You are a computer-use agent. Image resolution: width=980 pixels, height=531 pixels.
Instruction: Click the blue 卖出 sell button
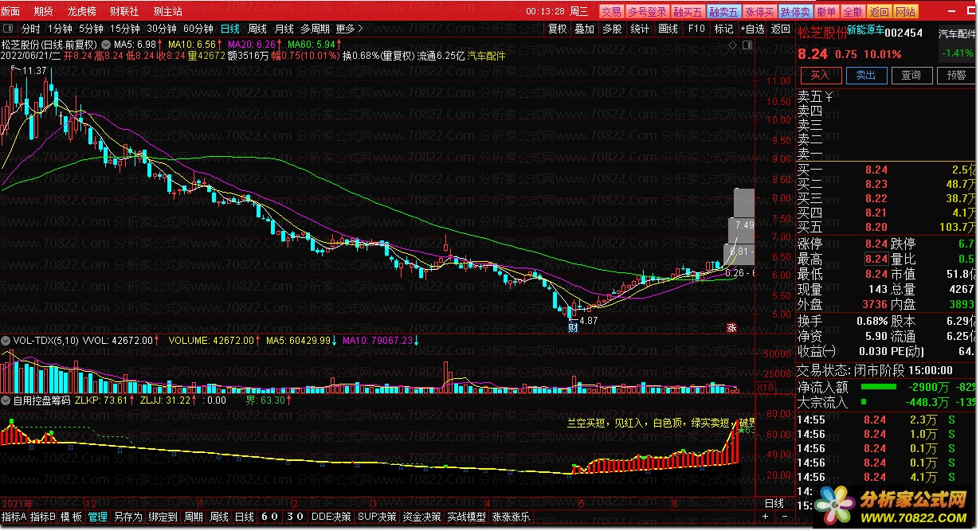tap(866, 76)
